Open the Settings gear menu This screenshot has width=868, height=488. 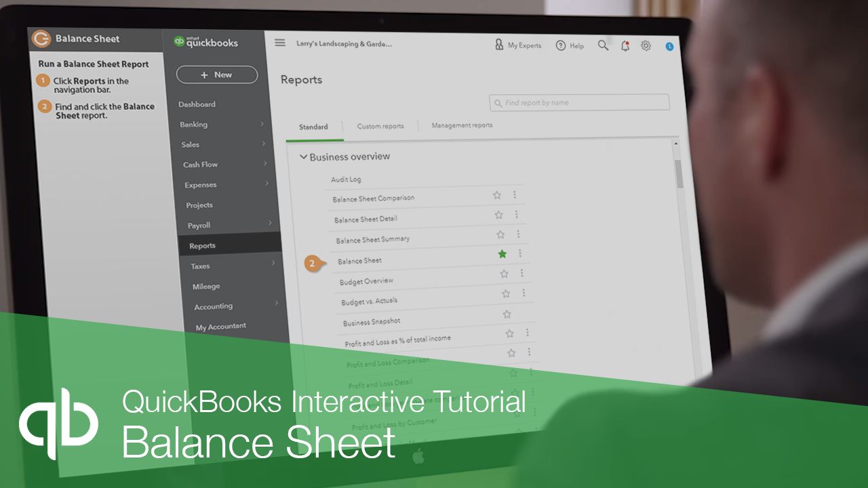(x=646, y=45)
